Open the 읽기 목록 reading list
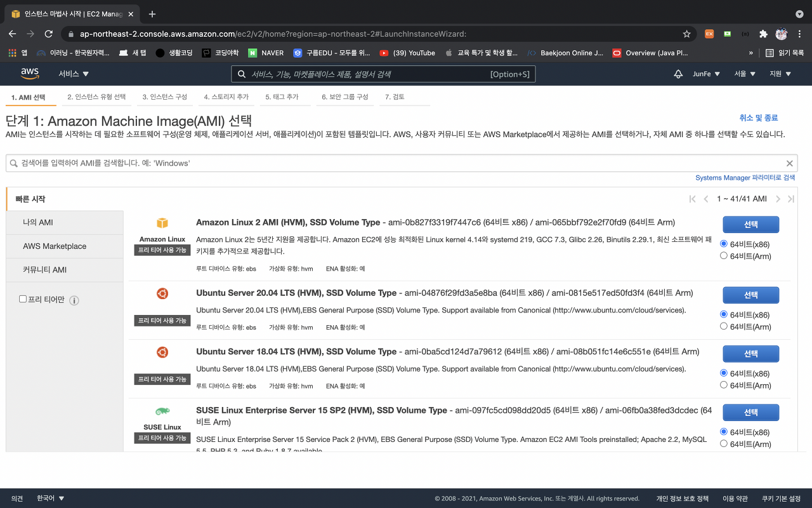This screenshot has width=812, height=508. (785, 53)
